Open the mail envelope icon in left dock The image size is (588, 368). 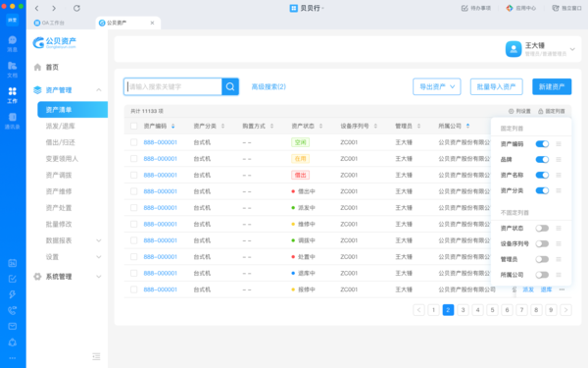pyautogui.click(x=13, y=327)
